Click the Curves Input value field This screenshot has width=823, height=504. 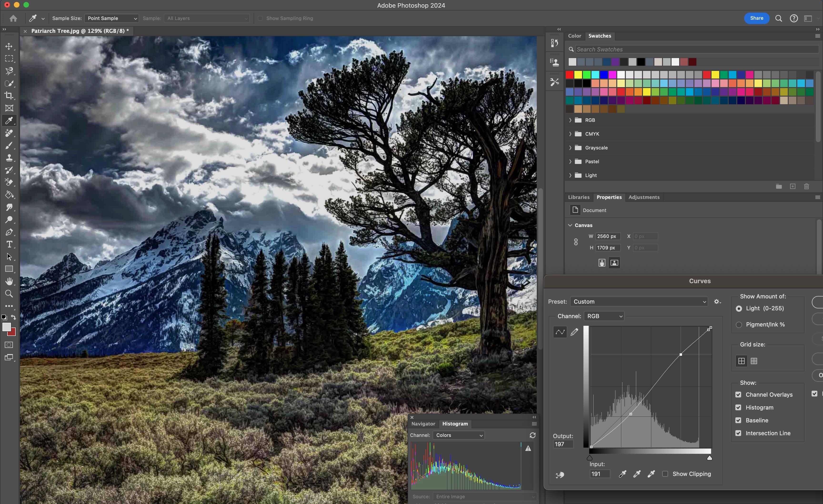coord(600,474)
